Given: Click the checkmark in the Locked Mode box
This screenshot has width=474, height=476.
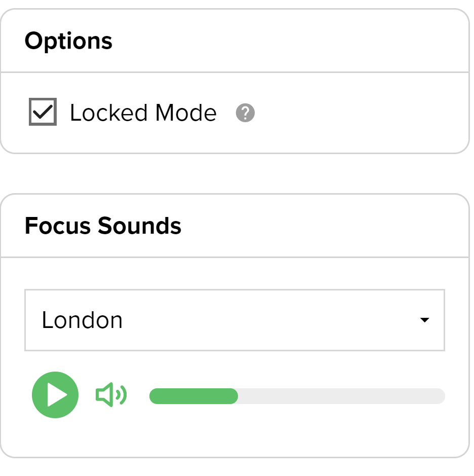Looking at the screenshot, I should coord(43,112).
